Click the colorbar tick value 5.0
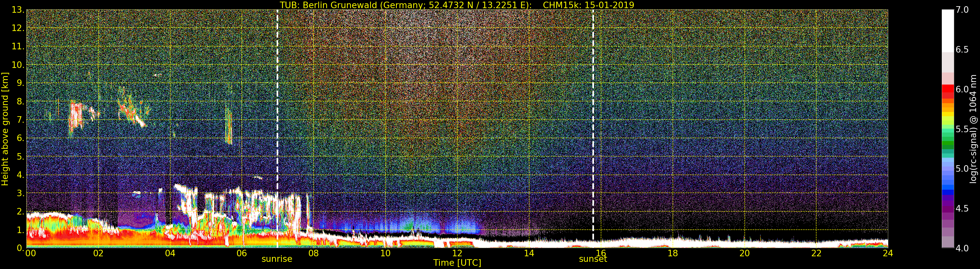Screen dimensions: 980x269 962,168
